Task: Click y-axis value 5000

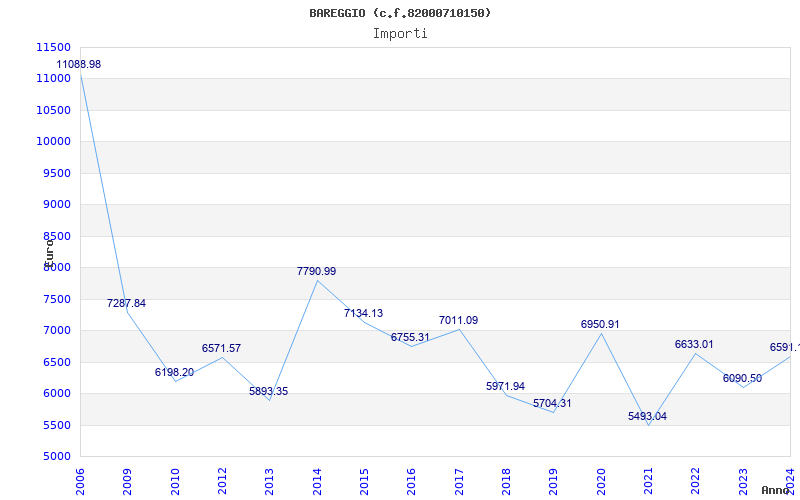Action: pos(56,457)
